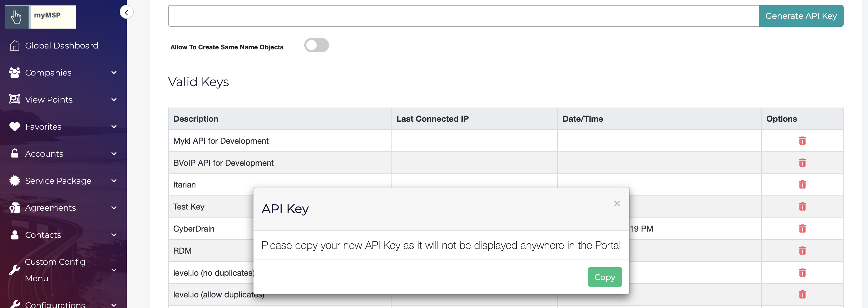Click the Generate API Key button
Image resolution: width=868 pixels, height=308 pixels.
pos(801,16)
